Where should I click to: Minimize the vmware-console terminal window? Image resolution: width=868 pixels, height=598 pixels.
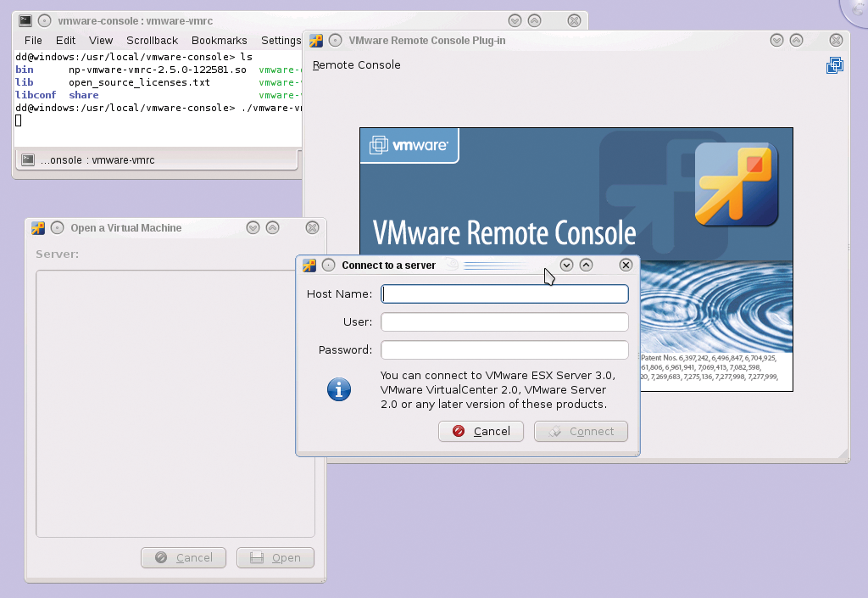(515, 21)
